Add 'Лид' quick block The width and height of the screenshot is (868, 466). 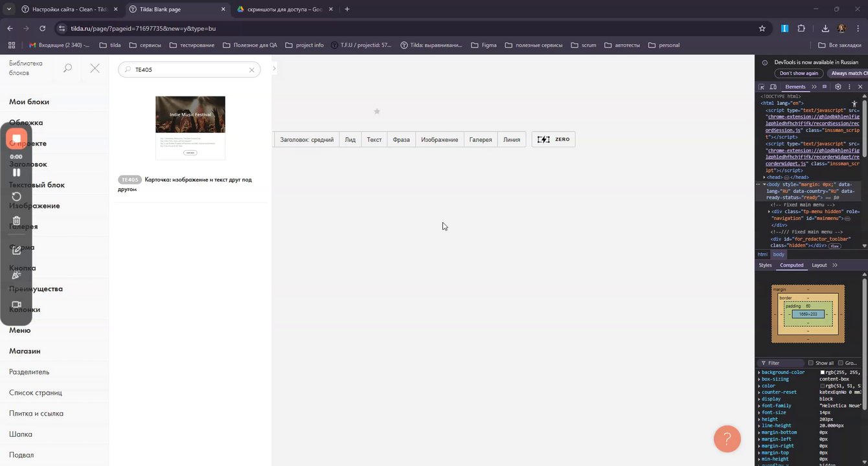(350, 139)
